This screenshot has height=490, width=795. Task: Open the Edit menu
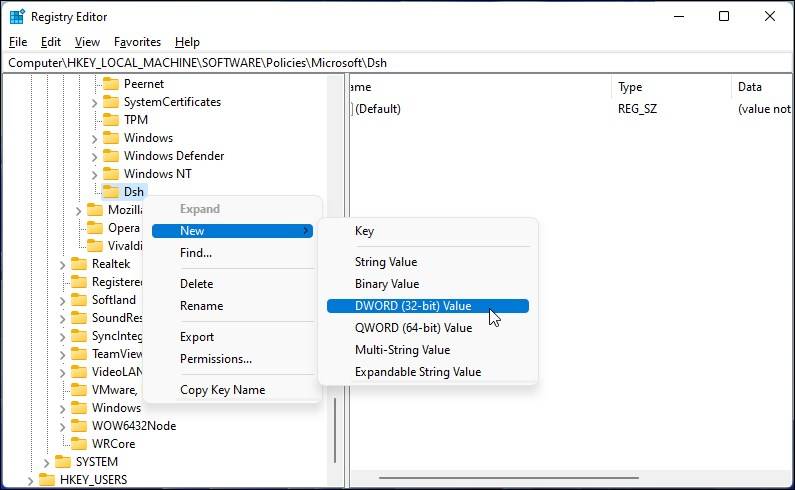51,42
